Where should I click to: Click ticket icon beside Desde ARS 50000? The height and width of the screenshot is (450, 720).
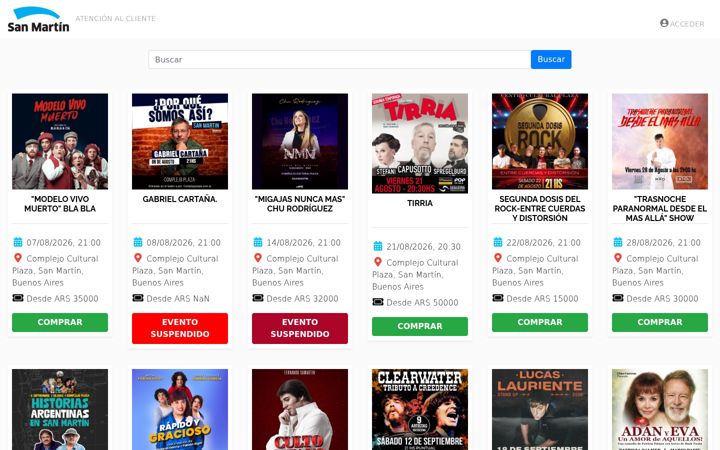point(378,302)
